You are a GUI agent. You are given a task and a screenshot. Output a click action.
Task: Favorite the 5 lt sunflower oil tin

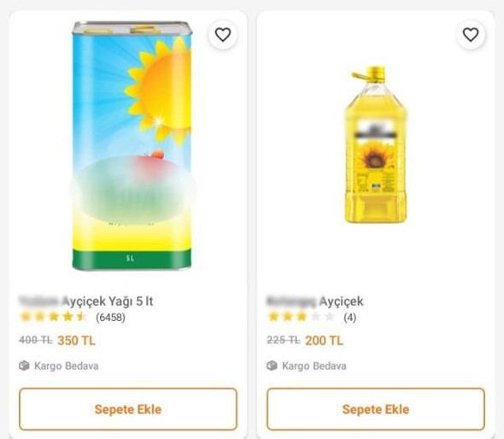(x=223, y=35)
